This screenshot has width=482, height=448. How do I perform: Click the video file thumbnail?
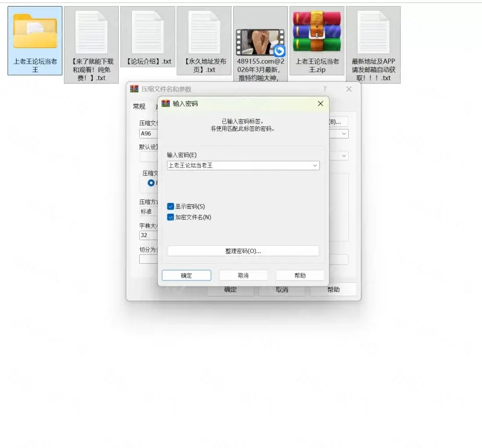260,41
